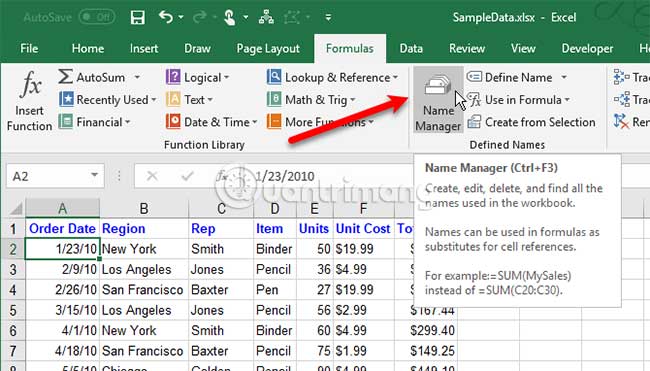This screenshot has height=371, width=650.
Task: Toggle the AutoSave switch
Action: click(x=97, y=17)
